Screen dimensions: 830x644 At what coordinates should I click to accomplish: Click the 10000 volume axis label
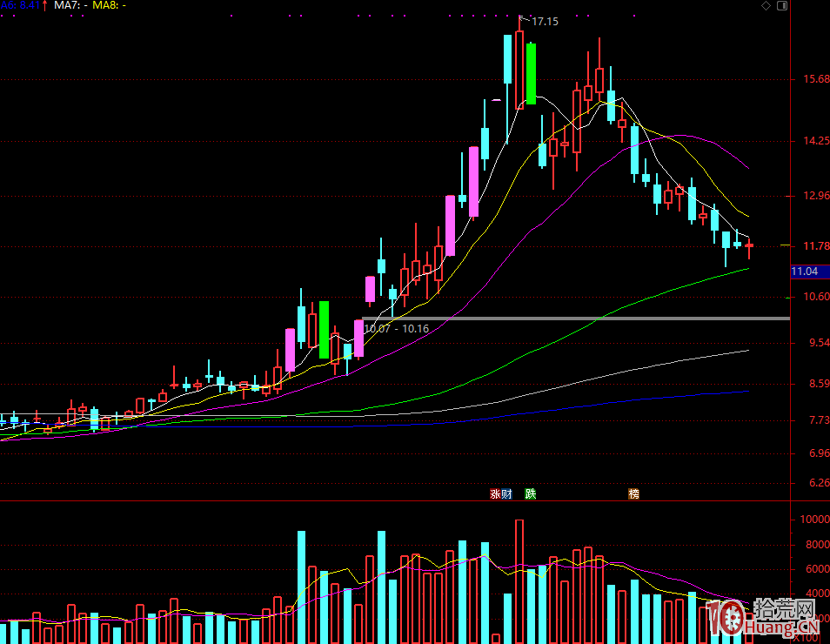814,520
